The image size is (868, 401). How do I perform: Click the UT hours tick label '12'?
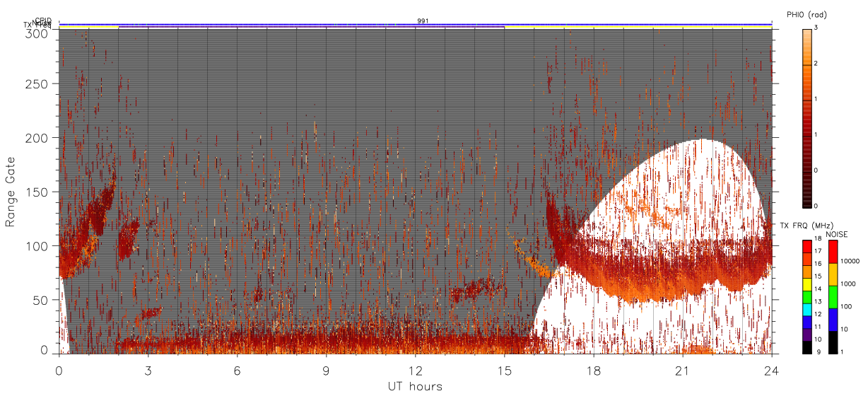416,370
